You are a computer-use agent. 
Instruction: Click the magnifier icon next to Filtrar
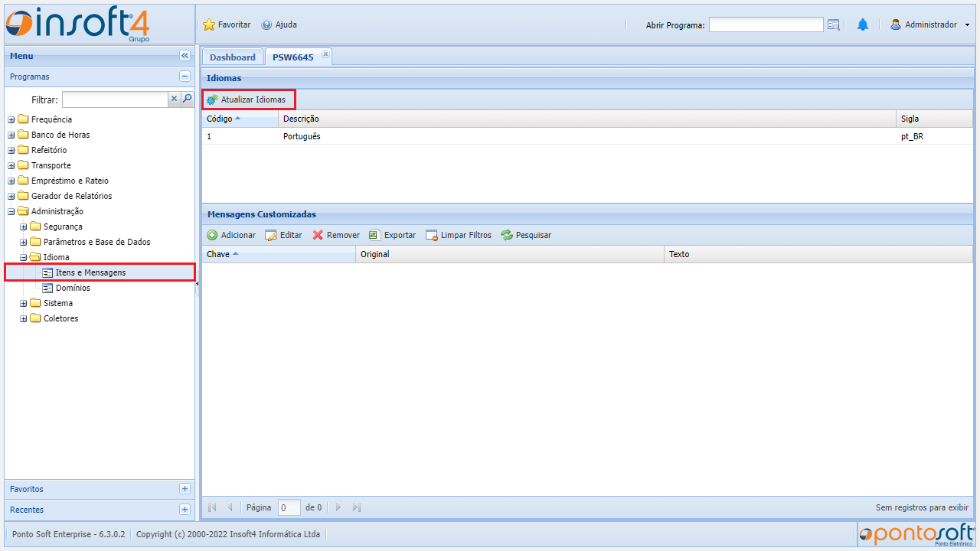click(x=187, y=99)
